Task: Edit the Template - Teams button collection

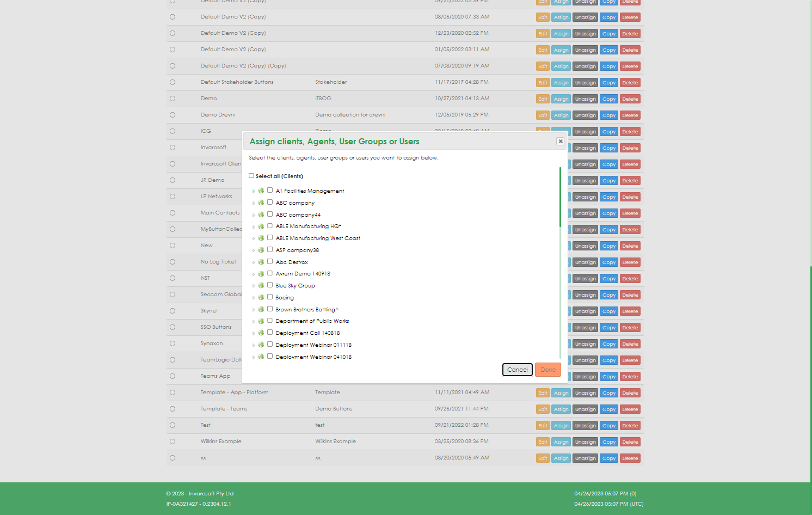Action: pos(543,409)
